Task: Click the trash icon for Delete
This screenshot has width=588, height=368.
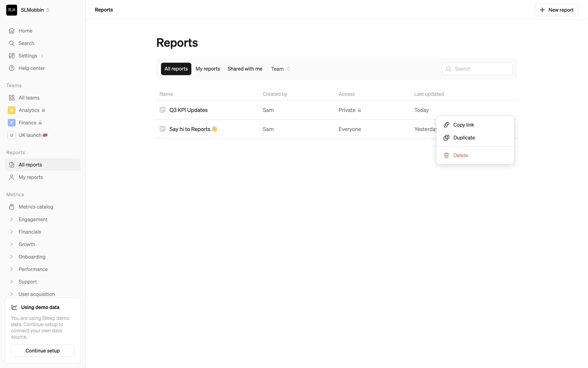Action: [x=447, y=155]
